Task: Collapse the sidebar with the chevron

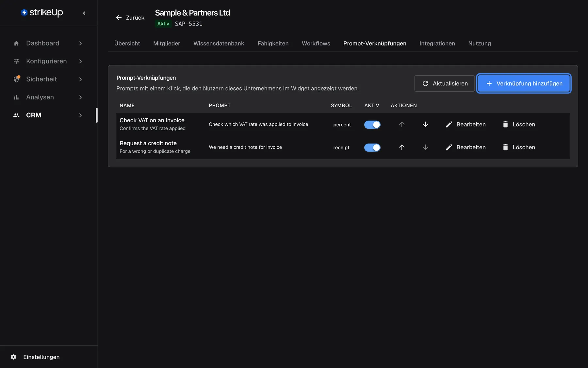Action: [84, 13]
